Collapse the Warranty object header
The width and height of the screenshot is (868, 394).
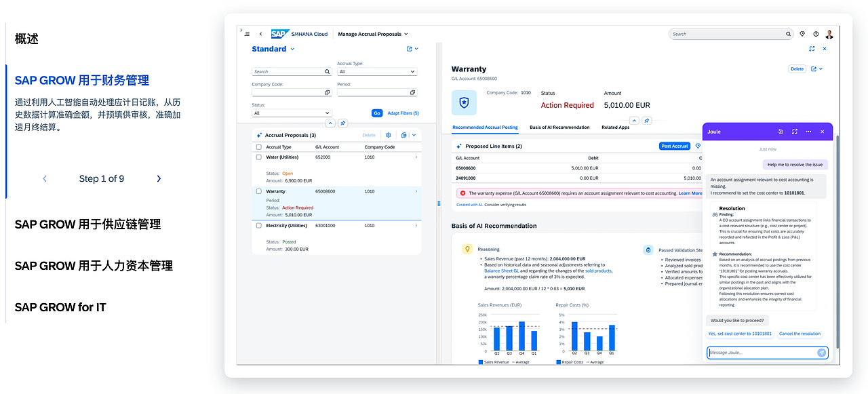pyautogui.click(x=634, y=121)
